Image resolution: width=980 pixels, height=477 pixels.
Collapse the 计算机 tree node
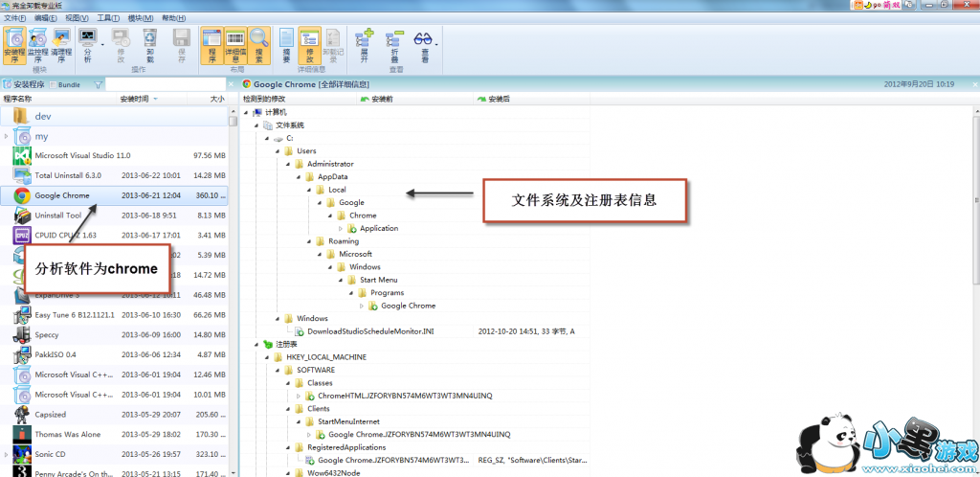point(246,112)
